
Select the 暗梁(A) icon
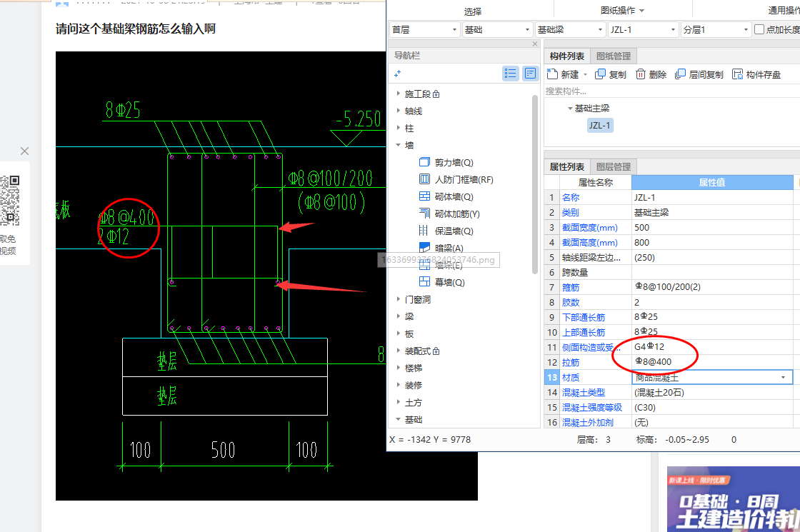tap(424, 247)
